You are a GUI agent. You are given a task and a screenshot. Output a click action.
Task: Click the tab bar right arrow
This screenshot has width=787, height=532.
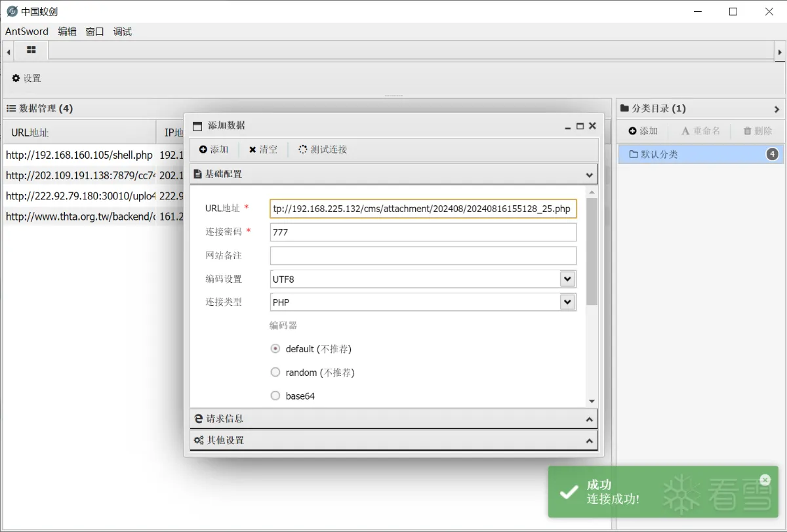(x=780, y=51)
